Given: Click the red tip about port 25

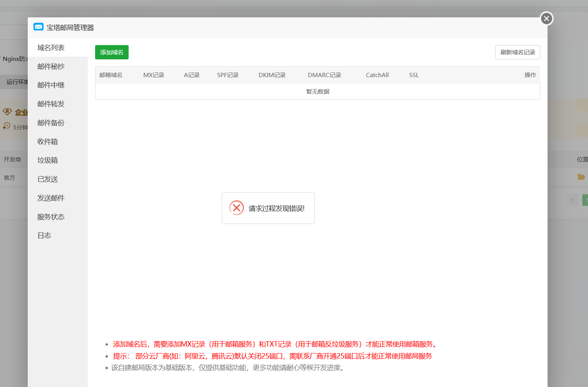Looking at the screenshot, I should click(x=272, y=356).
